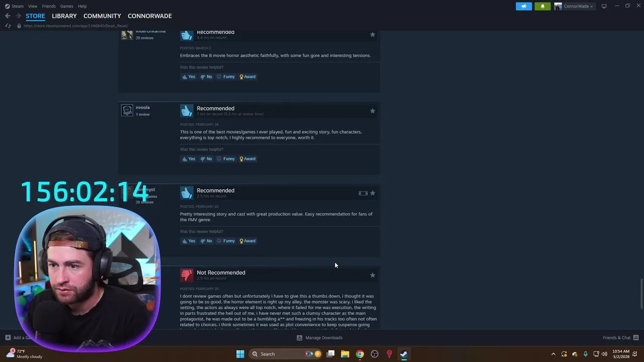Mark the February 23 review as Funny
This screenshot has width=644, height=362.
click(x=226, y=241)
